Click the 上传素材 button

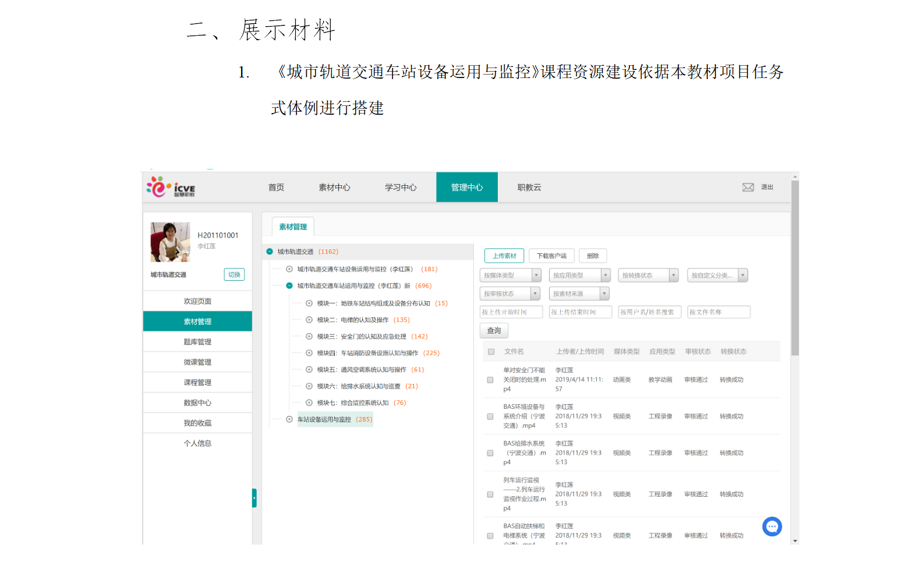(504, 256)
